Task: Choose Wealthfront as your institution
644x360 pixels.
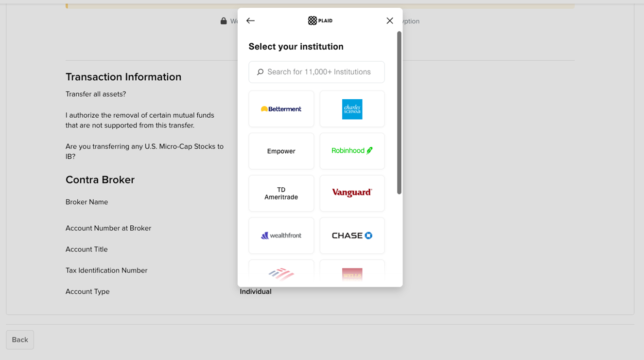Action: (x=281, y=235)
